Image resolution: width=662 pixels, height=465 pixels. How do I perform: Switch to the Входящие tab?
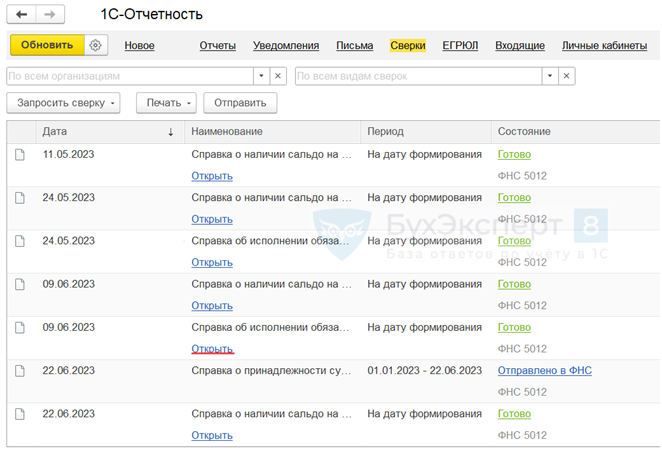[x=520, y=46]
